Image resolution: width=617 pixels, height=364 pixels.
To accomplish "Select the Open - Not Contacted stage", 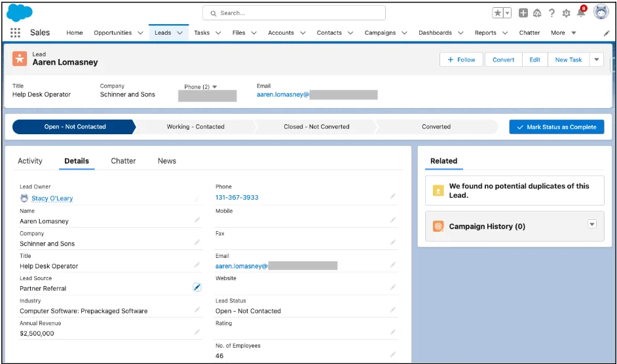I will click(75, 127).
